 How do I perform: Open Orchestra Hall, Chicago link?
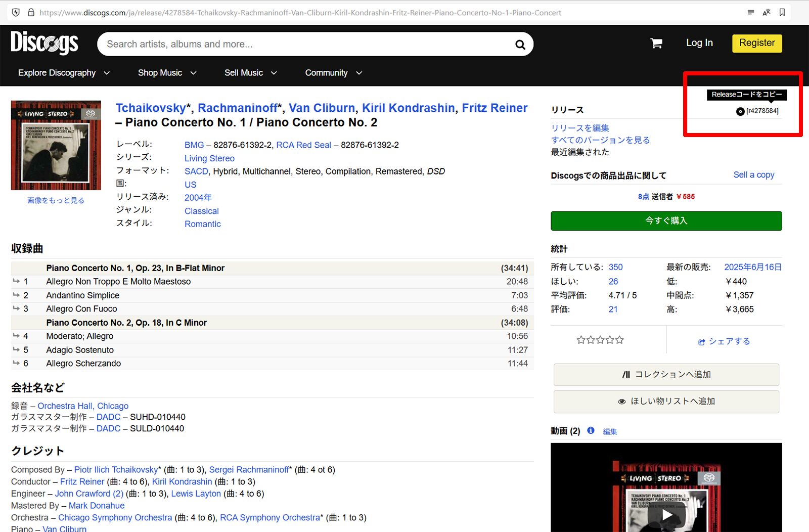[x=83, y=406]
